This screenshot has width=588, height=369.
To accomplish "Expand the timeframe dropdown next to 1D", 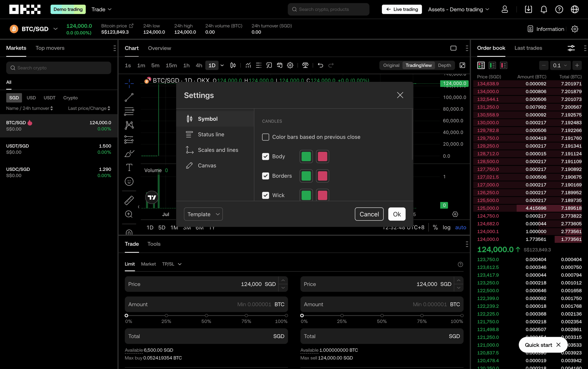I will pyautogui.click(x=222, y=65).
